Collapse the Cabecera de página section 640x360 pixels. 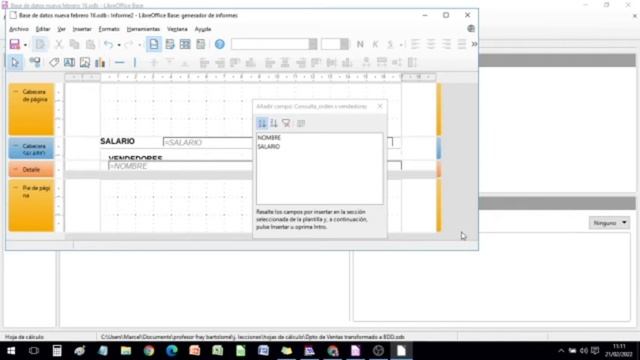[16, 92]
